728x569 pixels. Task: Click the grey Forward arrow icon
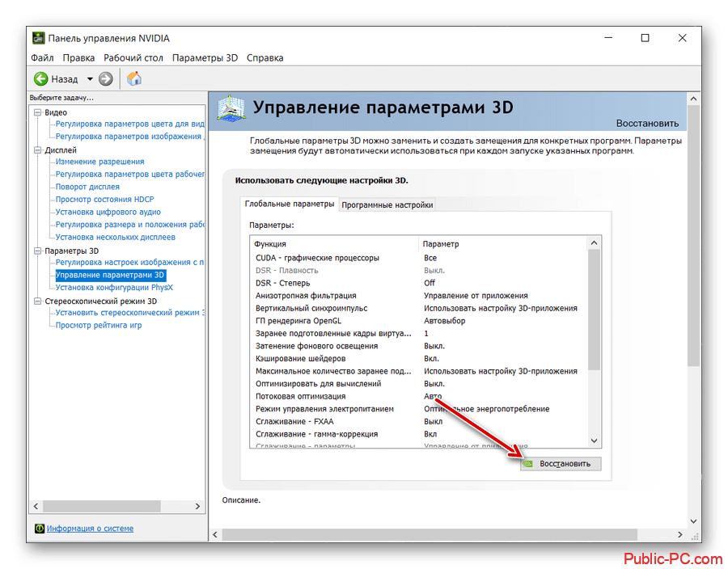(x=106, y=79)
